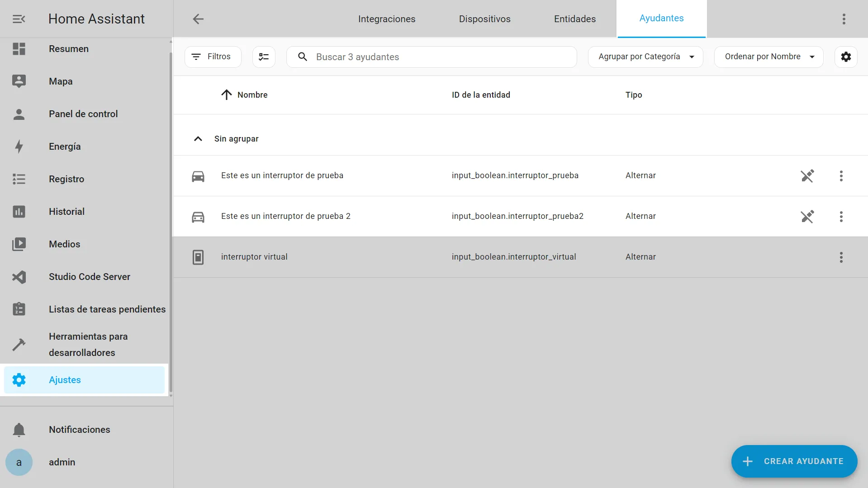868x488 pixels.
Task: Collapse the Sin agrupar group
Action: point(198,139)
